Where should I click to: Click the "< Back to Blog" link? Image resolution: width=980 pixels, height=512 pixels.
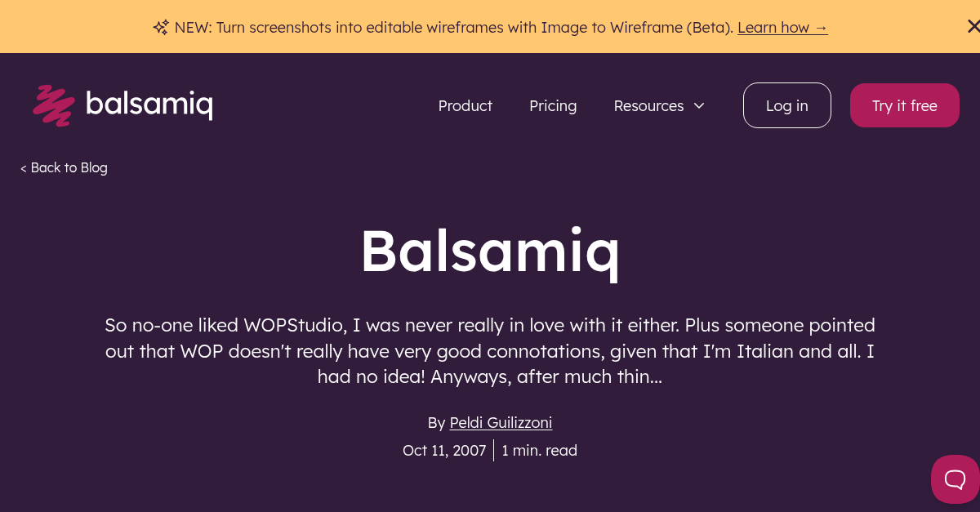[x=64, y=167]
